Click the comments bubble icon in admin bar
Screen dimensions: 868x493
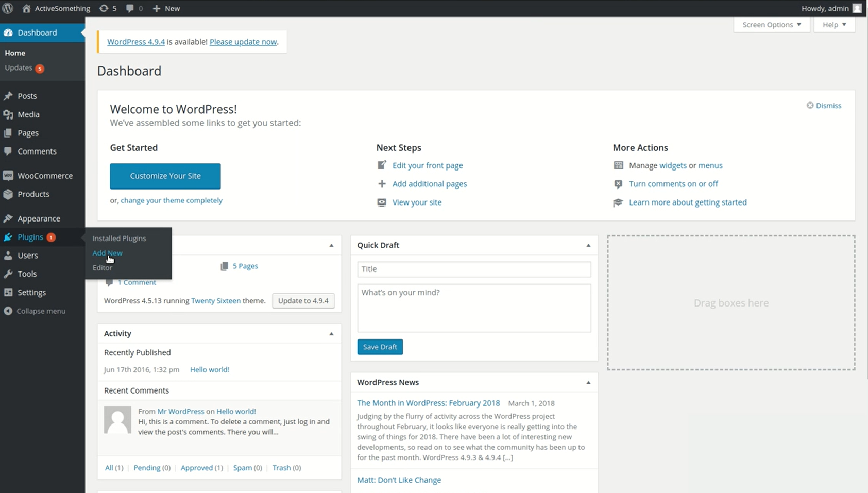(130, 8)
